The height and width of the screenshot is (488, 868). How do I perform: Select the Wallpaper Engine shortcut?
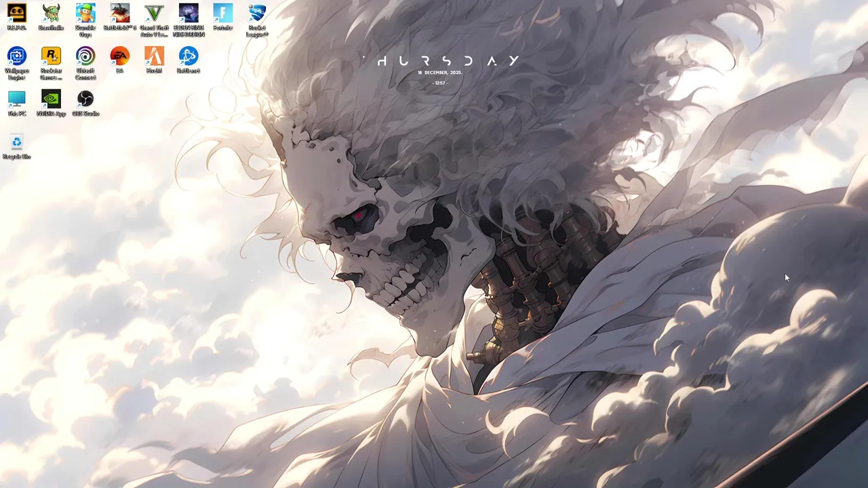coord(17,64)
